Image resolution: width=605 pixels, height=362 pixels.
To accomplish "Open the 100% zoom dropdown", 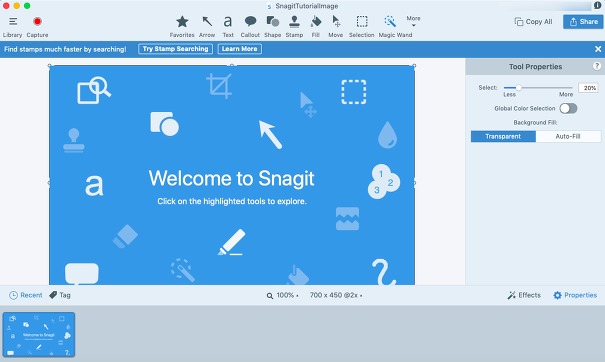I will pyautogui.click(x=282, y=295).
